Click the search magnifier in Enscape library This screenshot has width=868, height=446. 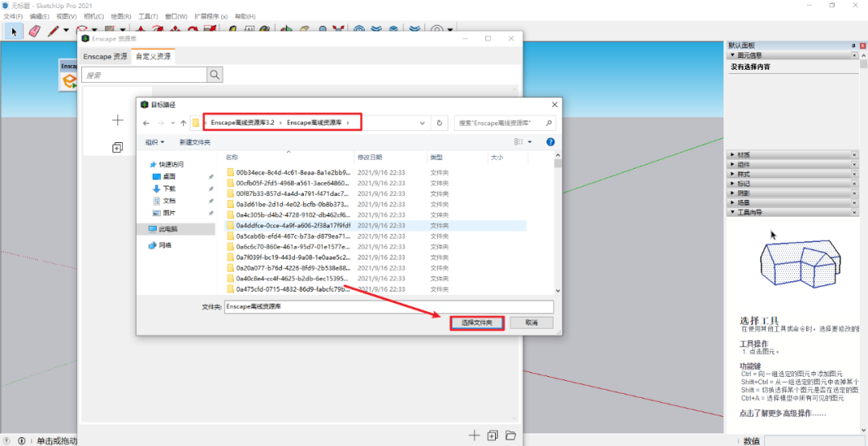click(x=215, y=75)
